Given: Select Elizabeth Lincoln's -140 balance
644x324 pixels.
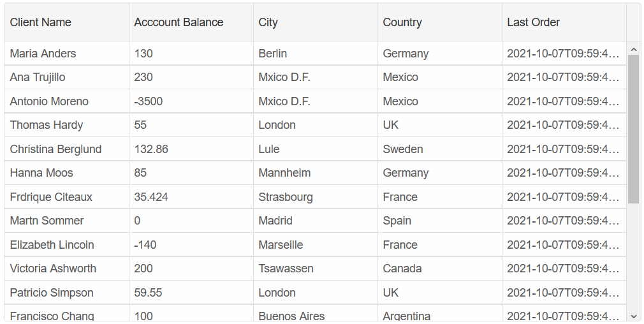Looking at the screenshot, I should (x=191, y=245).
